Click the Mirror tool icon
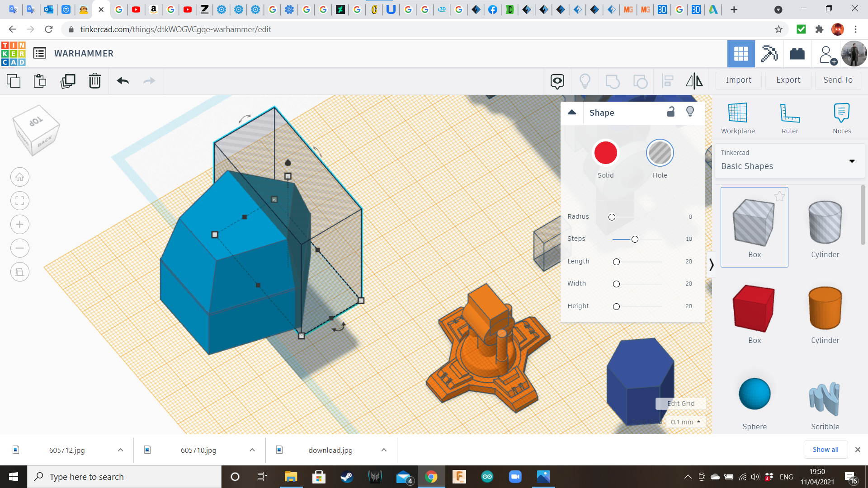Image resolution: width=868 pixels, height=488 pixels. 694,81
